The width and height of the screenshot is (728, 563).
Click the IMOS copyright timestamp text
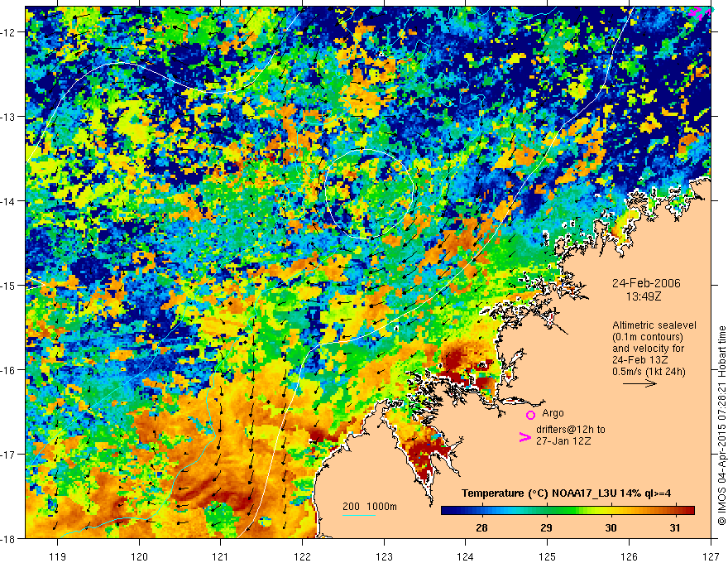click(x=721, y=427)
